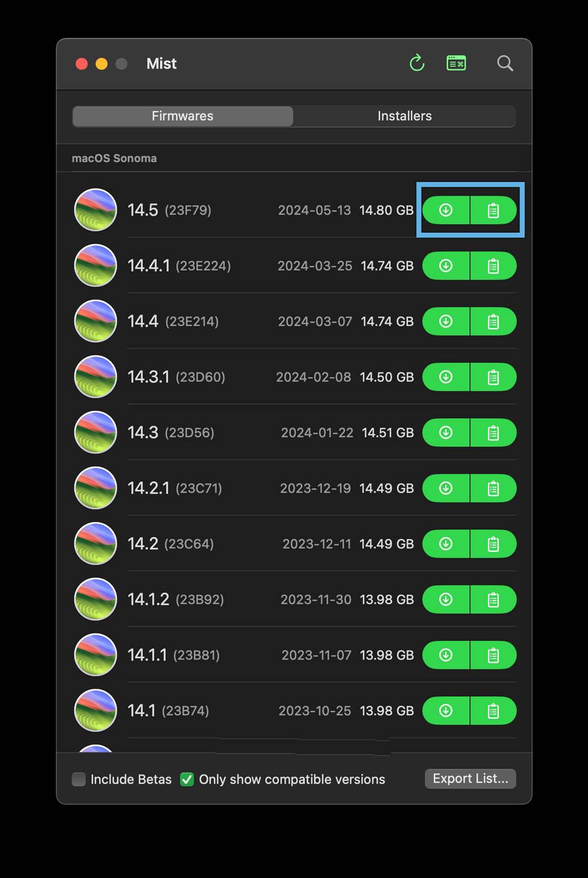
Task: Minimize the Mist window with the yellow button
Action: coord(102,64)
